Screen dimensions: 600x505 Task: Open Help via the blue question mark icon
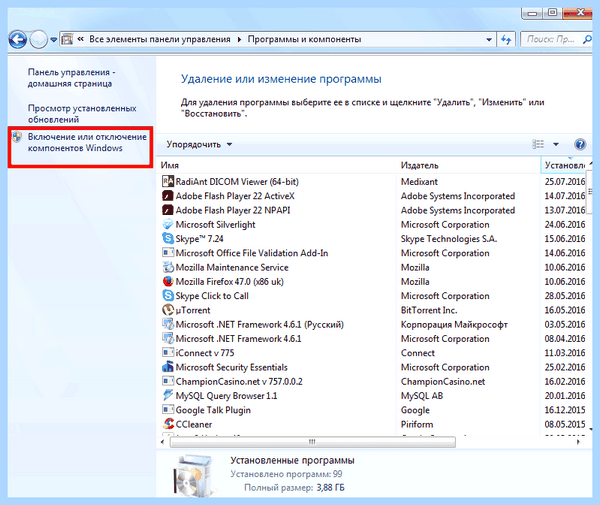tap(580, 144)
